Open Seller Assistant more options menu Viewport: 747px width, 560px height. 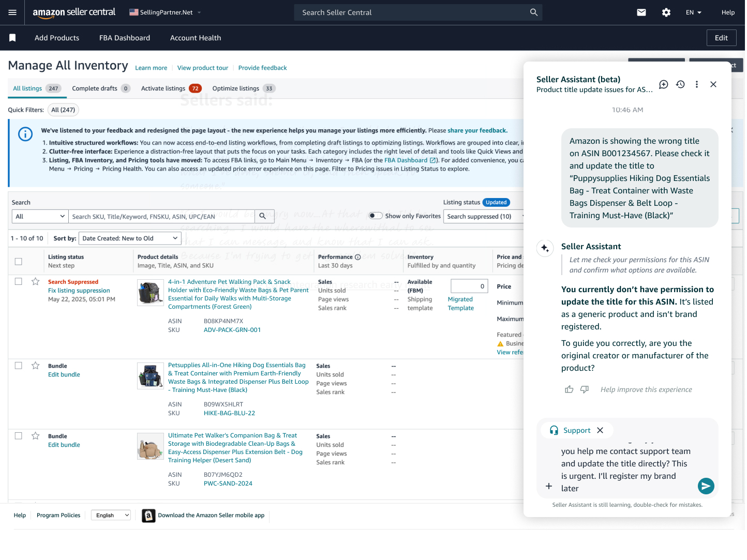[697, 84]
